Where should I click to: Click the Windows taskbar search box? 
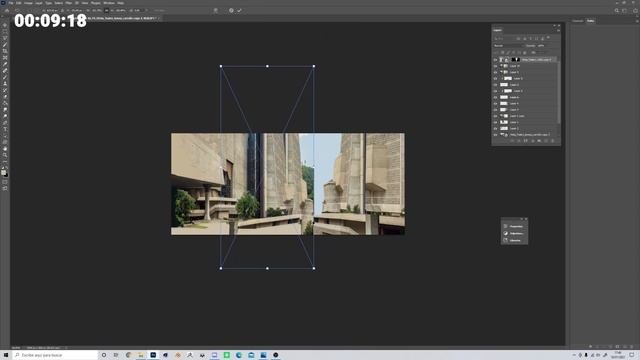55,355
